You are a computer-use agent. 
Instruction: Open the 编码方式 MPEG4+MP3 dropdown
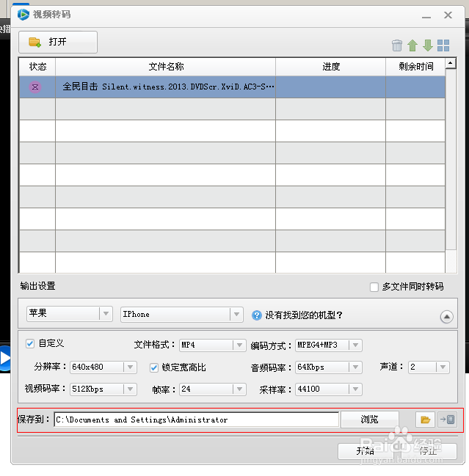329,345
